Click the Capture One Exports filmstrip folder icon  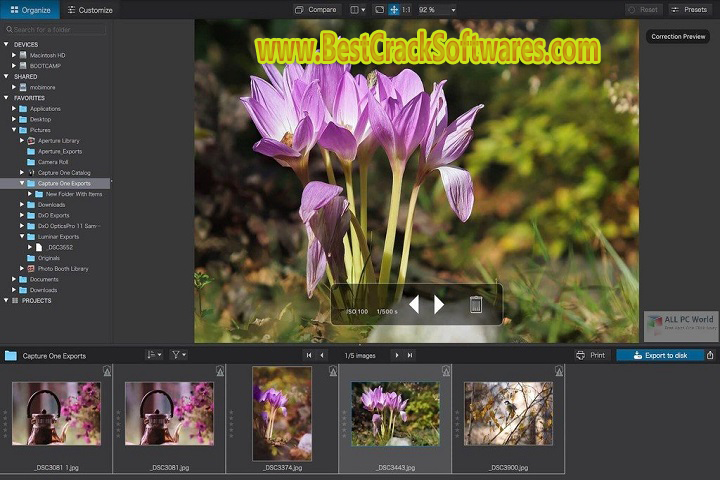(x=11, y=356)
